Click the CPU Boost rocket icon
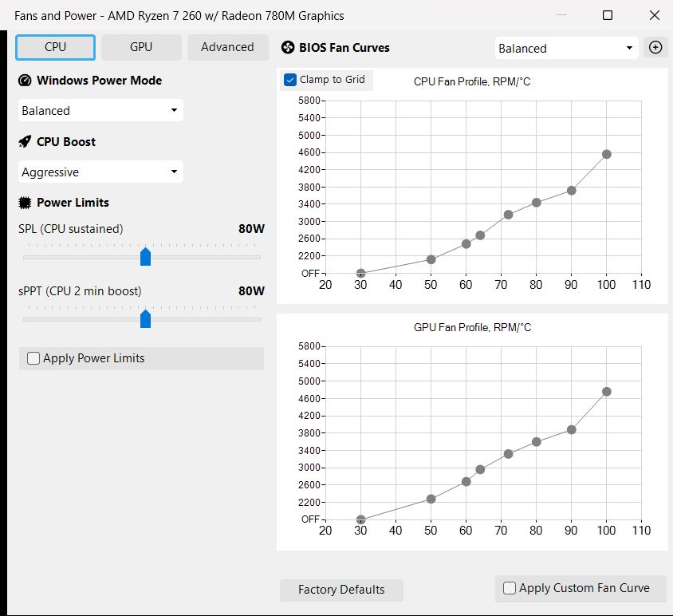This screenshot has width=673, height=616. point(25,142)
